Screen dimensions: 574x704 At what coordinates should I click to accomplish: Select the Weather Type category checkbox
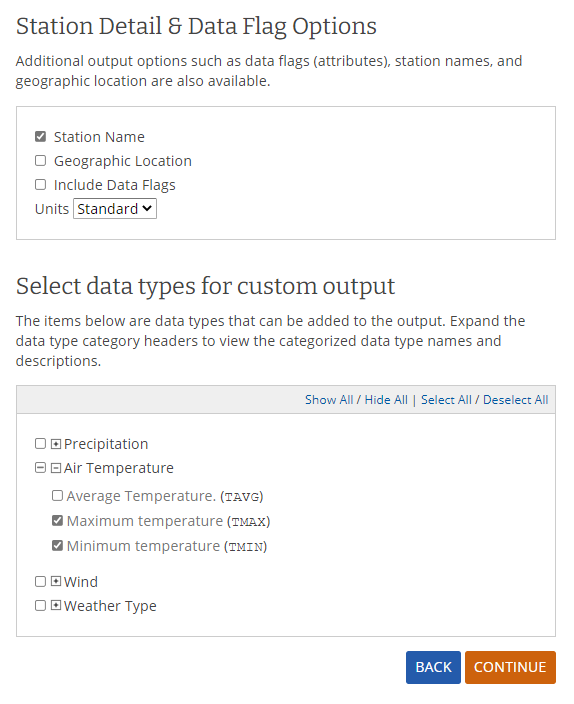pos(40,606)
